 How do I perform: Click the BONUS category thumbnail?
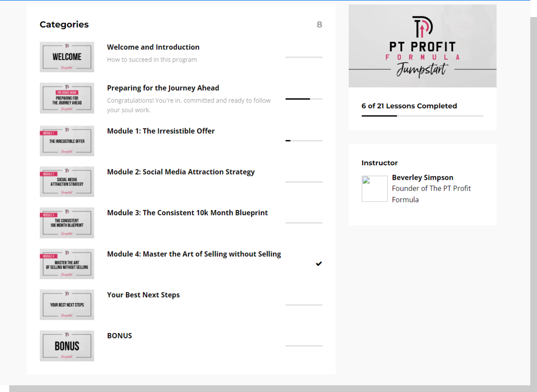[67, 346]
